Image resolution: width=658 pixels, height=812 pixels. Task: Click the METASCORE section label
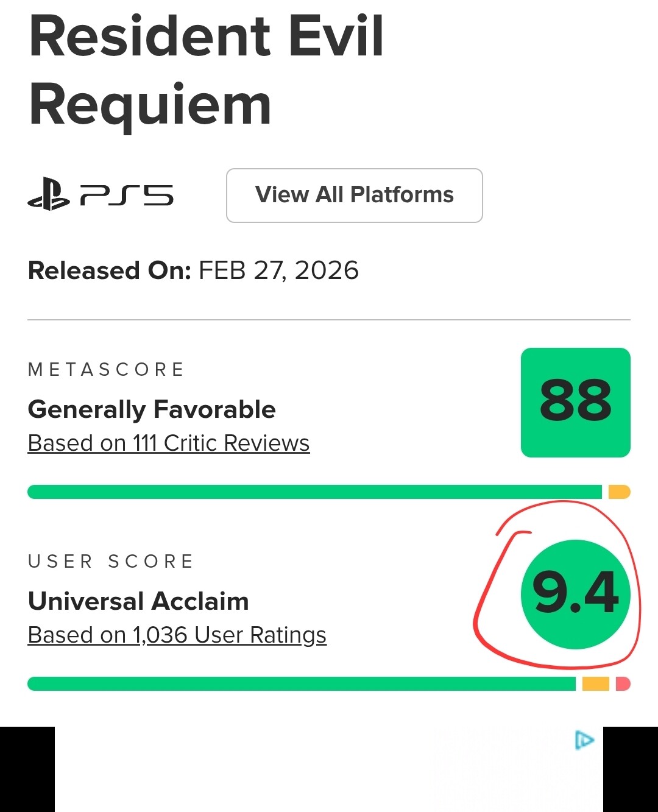pyautogui.click(x=106, y=370)
